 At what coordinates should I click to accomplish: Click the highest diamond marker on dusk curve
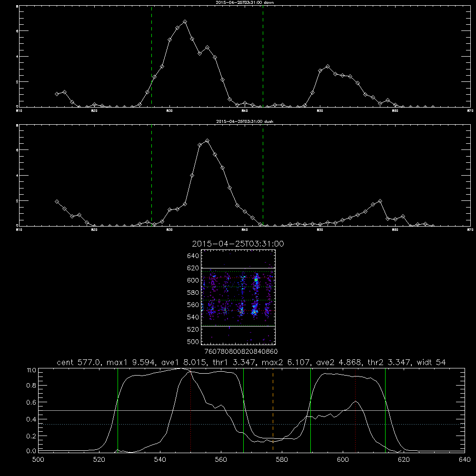(x=208, y=140)
